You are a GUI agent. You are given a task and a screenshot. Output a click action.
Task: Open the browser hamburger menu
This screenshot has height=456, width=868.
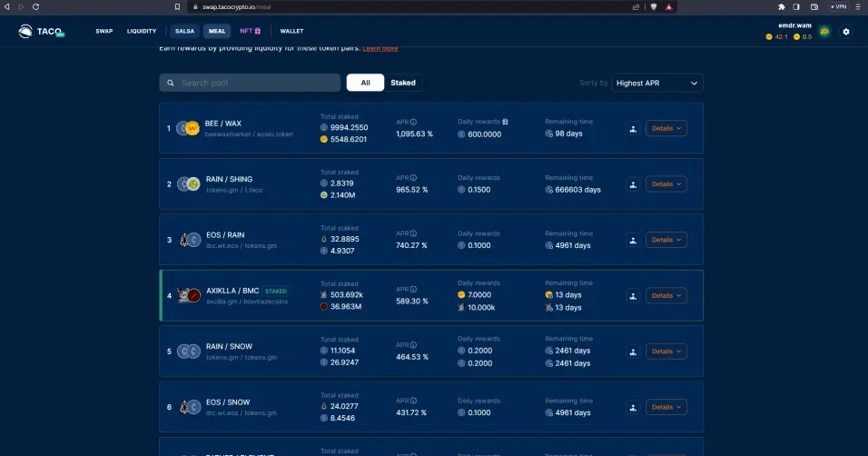pos(858,6)
